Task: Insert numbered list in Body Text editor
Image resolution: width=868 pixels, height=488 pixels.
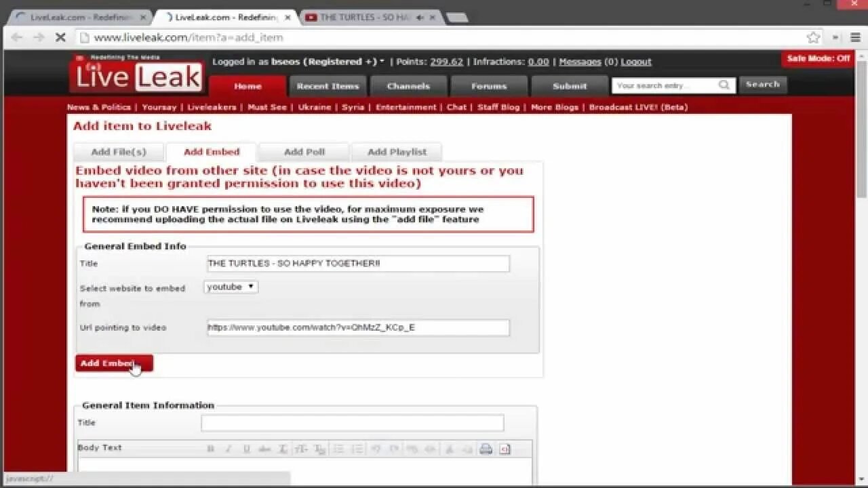Action: [357, 449]
